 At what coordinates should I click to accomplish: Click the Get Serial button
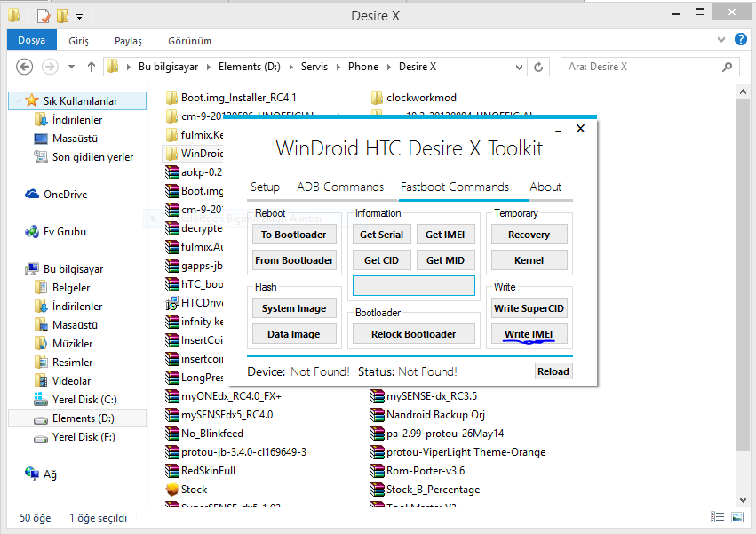coord(381,235)
